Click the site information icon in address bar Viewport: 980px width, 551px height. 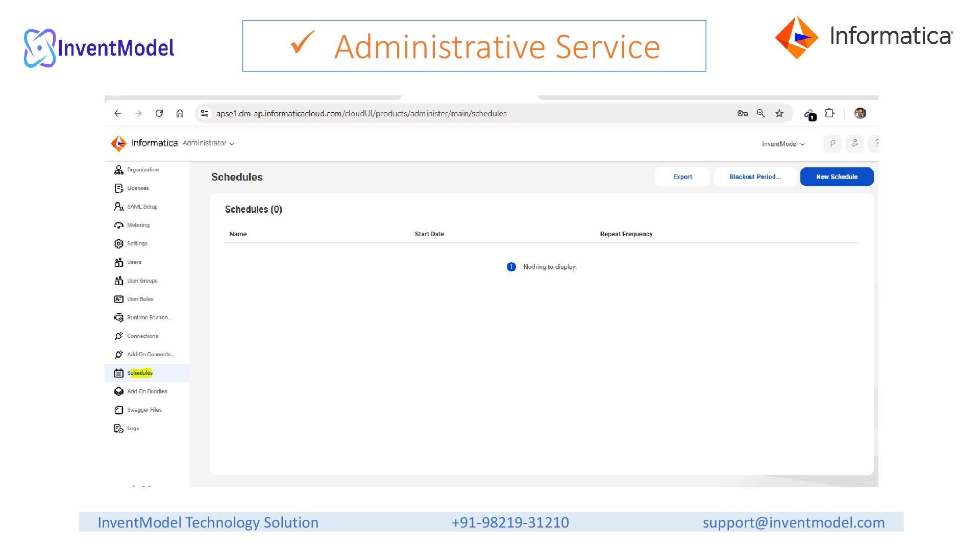pos(205,113)
